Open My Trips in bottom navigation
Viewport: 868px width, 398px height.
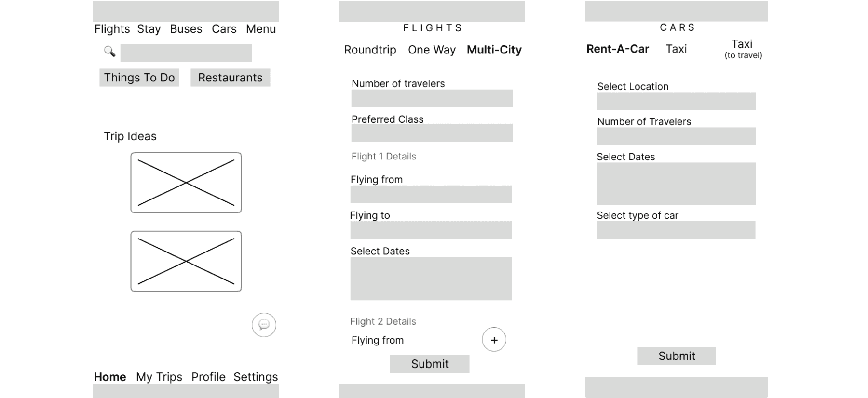pyautogui.click(x=159, y=377)
